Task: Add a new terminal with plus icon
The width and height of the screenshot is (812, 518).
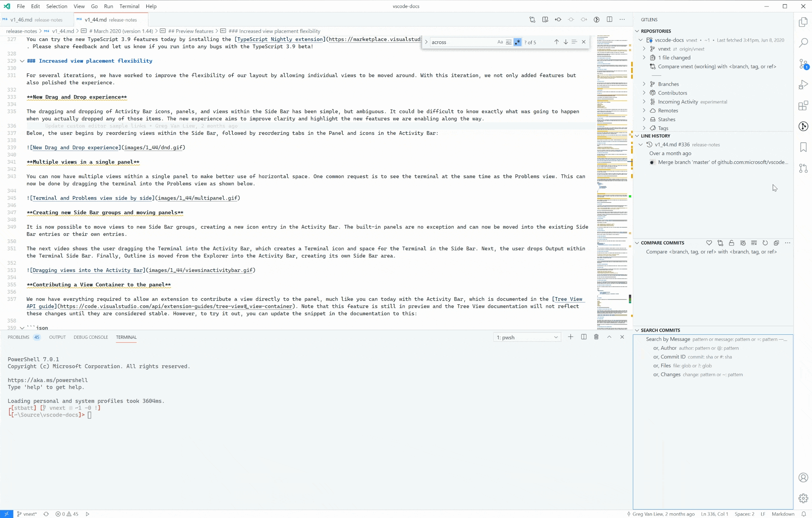Action: (570, 337)
